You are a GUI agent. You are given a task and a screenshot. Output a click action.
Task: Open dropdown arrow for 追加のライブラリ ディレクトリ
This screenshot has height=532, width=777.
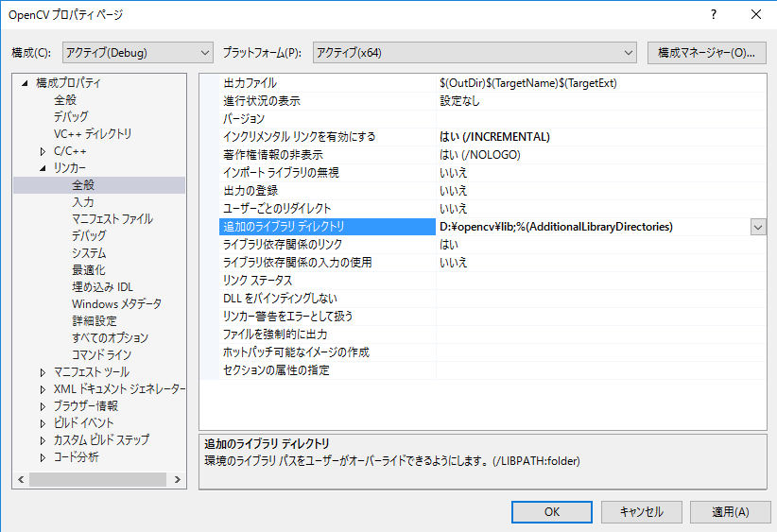(758, 227)
